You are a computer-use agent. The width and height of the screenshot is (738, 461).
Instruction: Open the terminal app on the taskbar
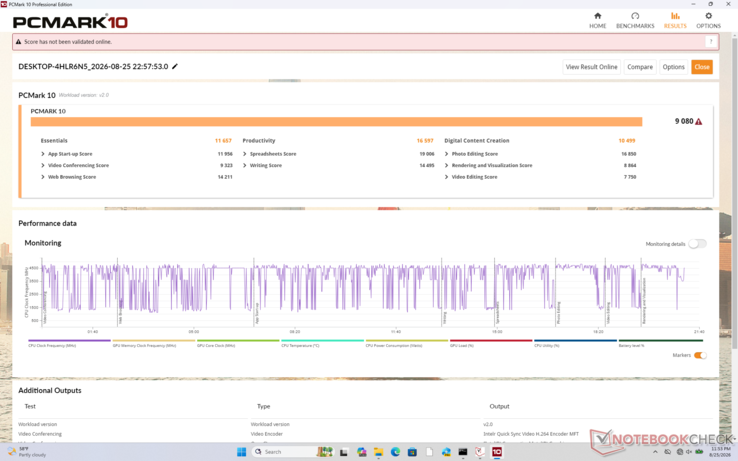pyautogui.click(x=463, y=452)
